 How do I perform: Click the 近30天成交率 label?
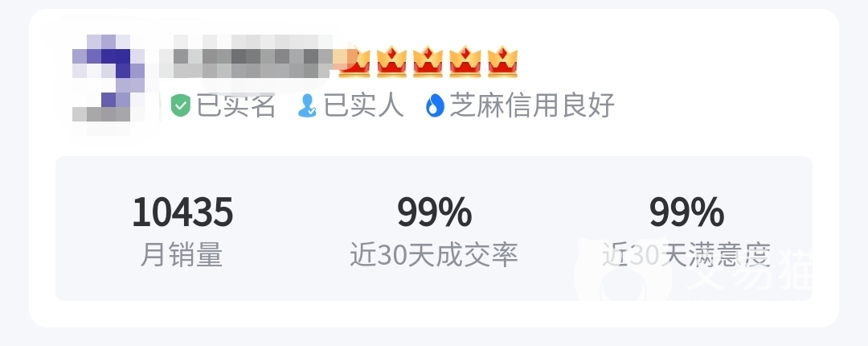tap(434, 255)
